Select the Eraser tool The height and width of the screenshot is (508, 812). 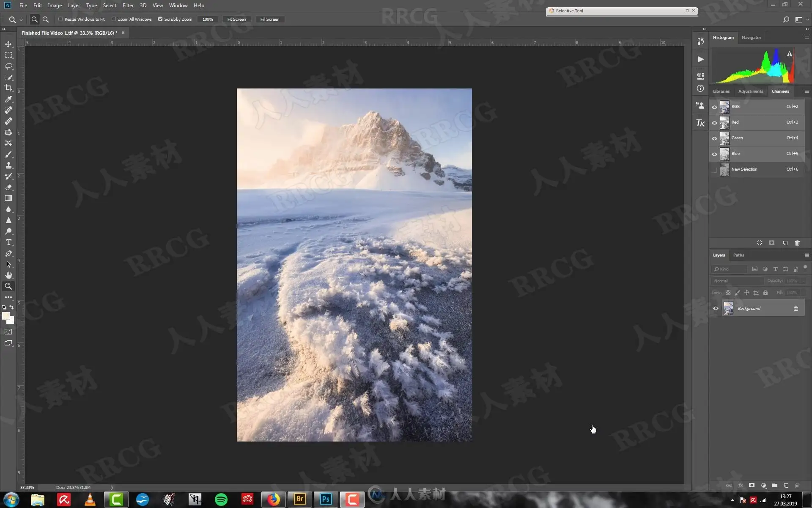[x=8, y=187]
